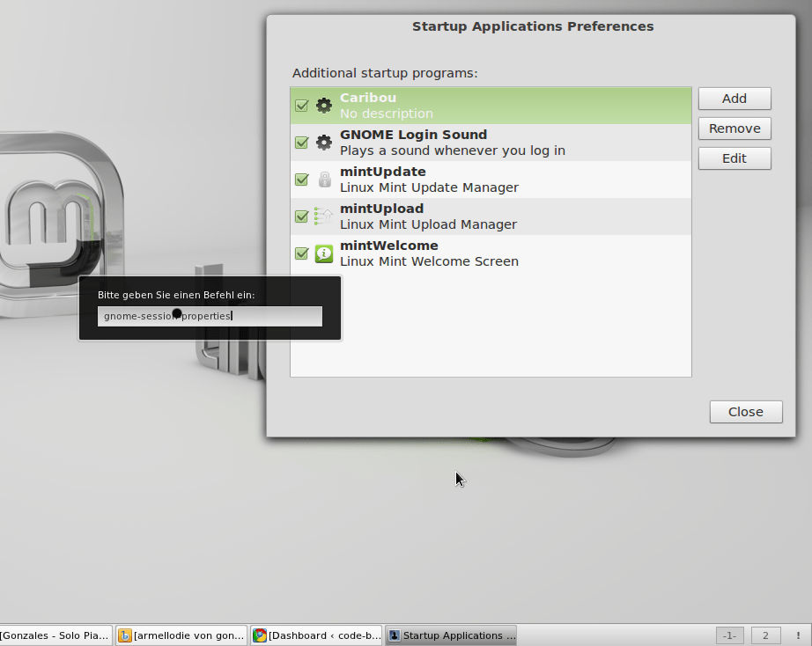
Task: Disable GNOME Login Sound at startup
Action: click(x=301, y=142)
